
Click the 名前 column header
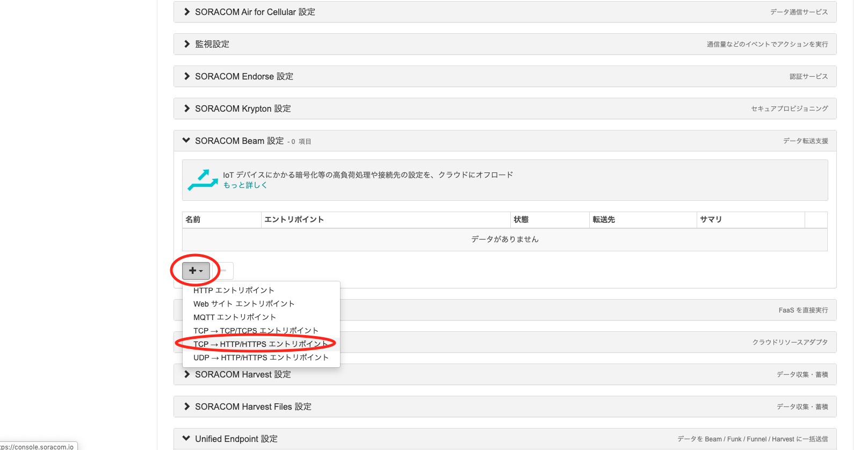pos(222,220)
